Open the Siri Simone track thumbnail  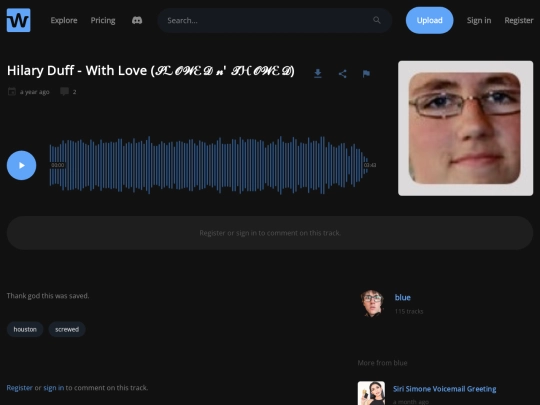coord(371,393)
